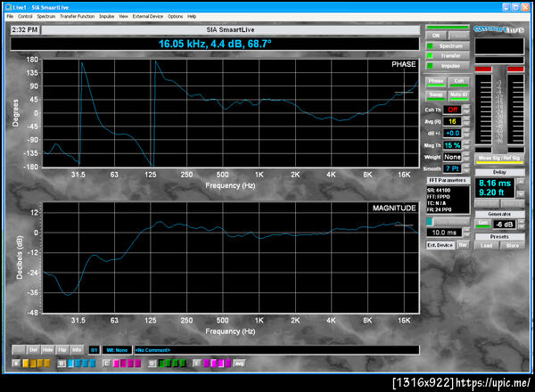Screen dimensions: 535x392
Task: Decrease the delay time arrow
Action: 521,194
